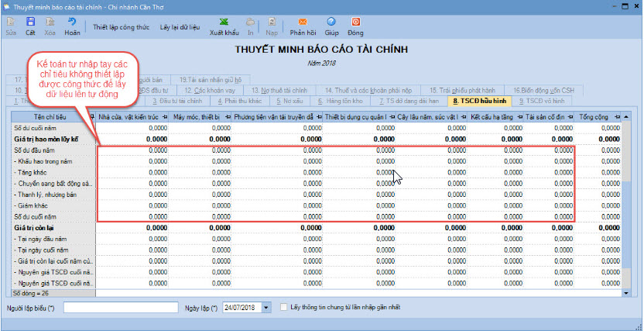Open the 13. Nợ thuê tài chính tab
This screenshot has height=331, width=644.
pos(279,90)
